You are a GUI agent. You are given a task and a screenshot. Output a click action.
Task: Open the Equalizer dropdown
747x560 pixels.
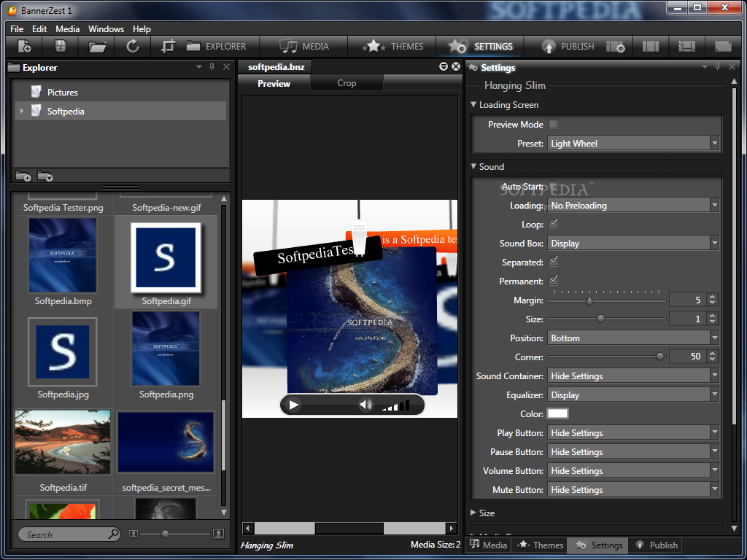pos(632,395)
